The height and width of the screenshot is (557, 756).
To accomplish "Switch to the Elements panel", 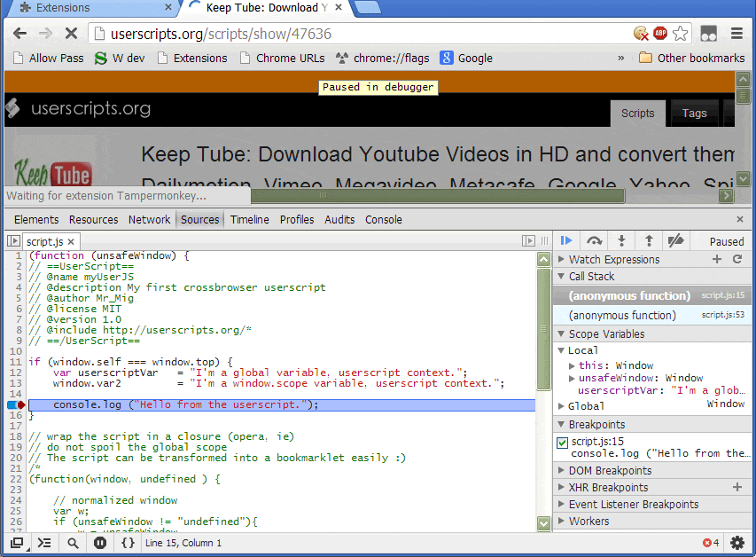I will pos(36,220).
